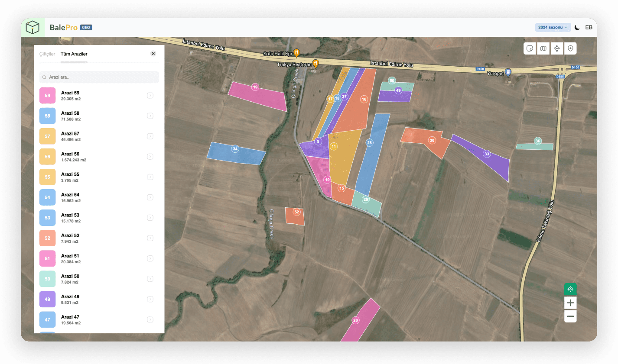Image resolution: width=618 pixels, height=364 pixels.
Task: Click the pink 51 color swatch
Action: coord(48,258)
